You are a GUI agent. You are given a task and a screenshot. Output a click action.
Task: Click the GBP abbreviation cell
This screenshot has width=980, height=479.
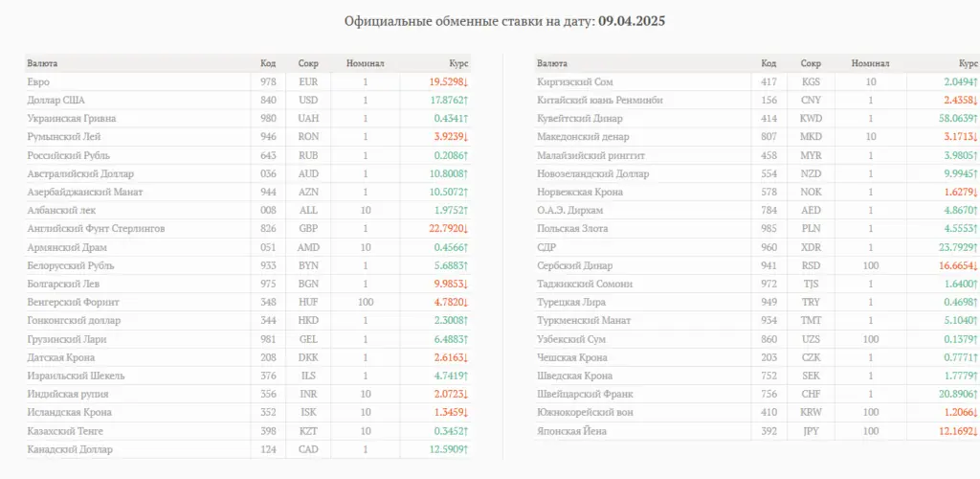click(309, 229)
